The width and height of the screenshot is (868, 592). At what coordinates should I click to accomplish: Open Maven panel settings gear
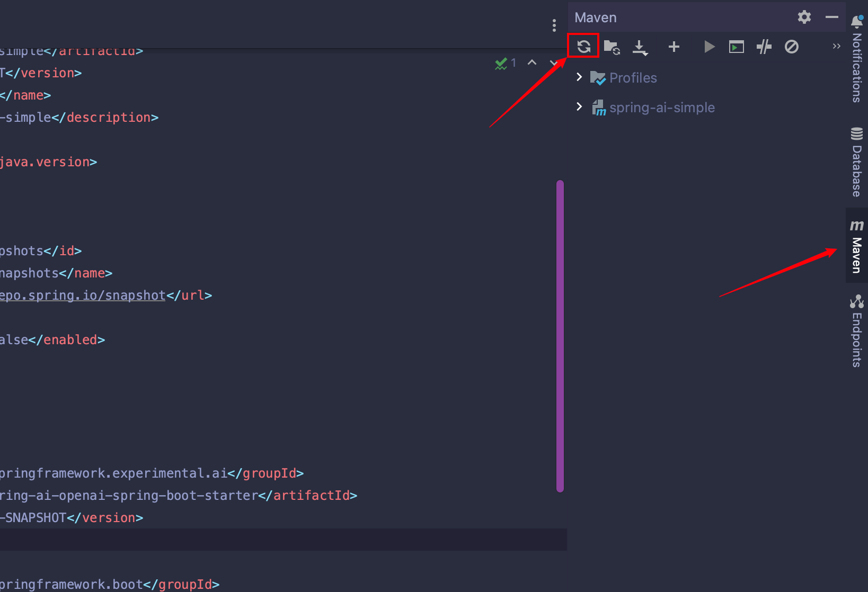click(804, 17)
